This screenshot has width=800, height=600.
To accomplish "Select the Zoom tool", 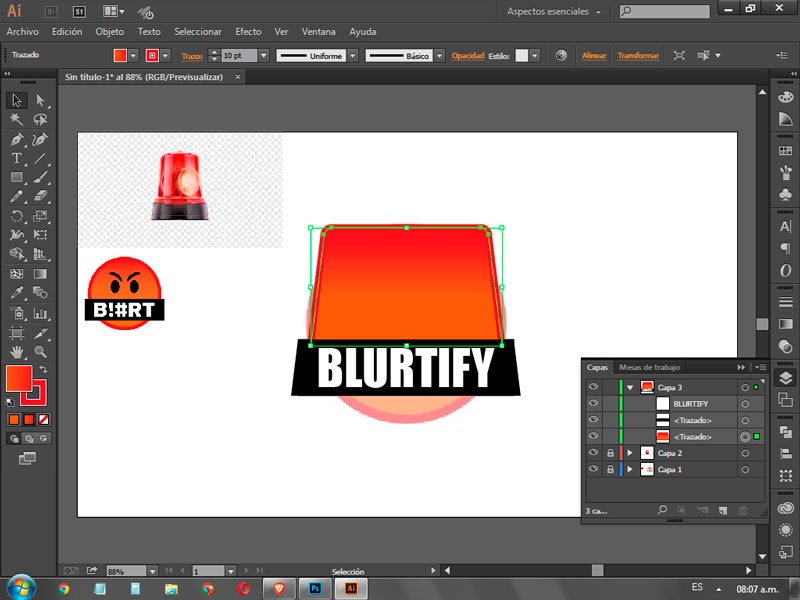I will tap(40, 352).
